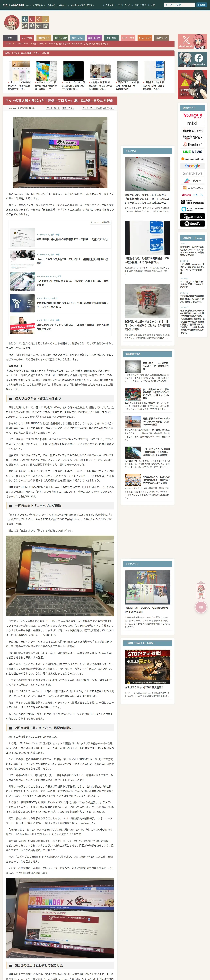Open editor's pick about ゴールデンカムイ final chapter
This screenshot has height=980, width=210.
pos(148,458)
